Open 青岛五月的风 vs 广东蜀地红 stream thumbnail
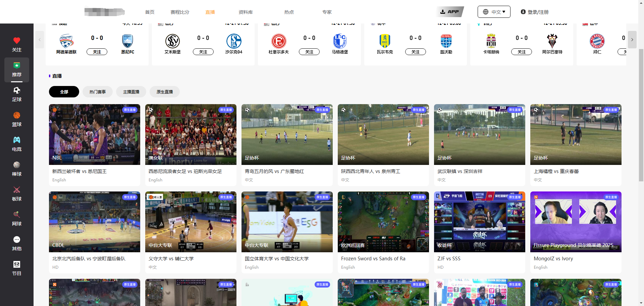The image size is (644, 306). 287,134
